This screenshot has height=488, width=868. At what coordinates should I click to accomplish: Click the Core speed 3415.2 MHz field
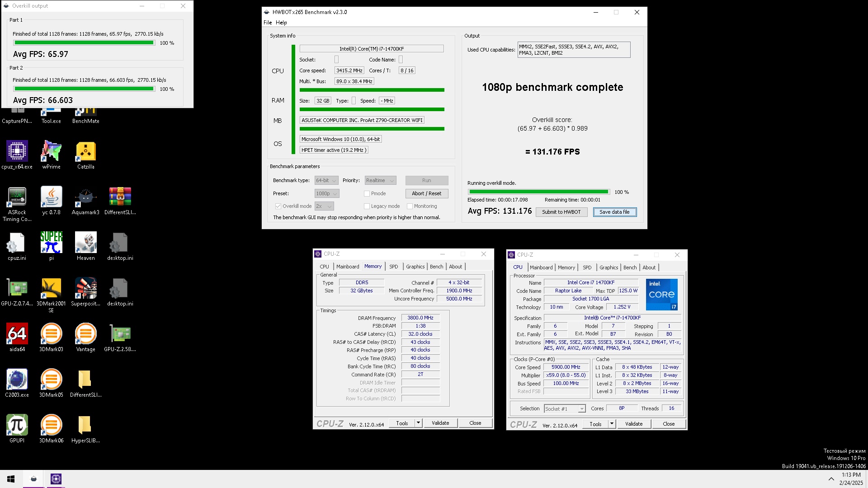coord(349,70)
